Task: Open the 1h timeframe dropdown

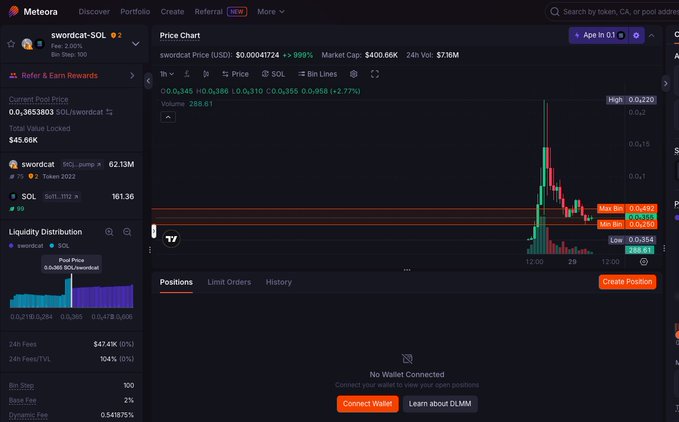Action: (x=167, y=74)
